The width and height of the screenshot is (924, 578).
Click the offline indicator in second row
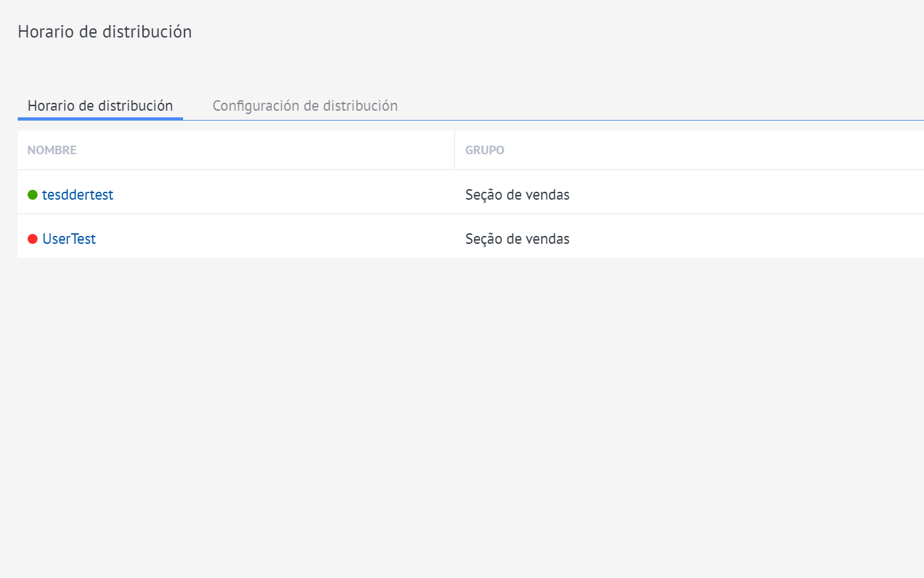tap(32, 239)
